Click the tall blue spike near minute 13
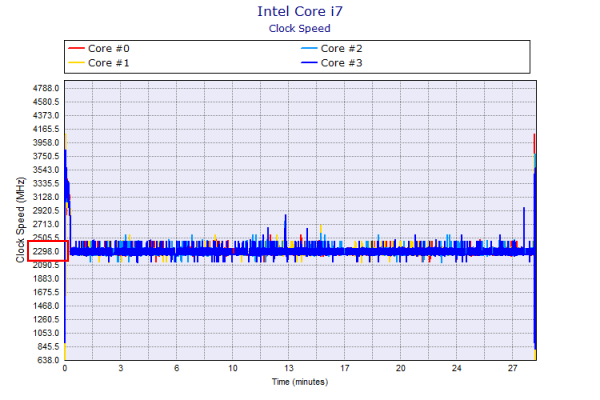Screen dimensions: 600x400 point(285,230)
